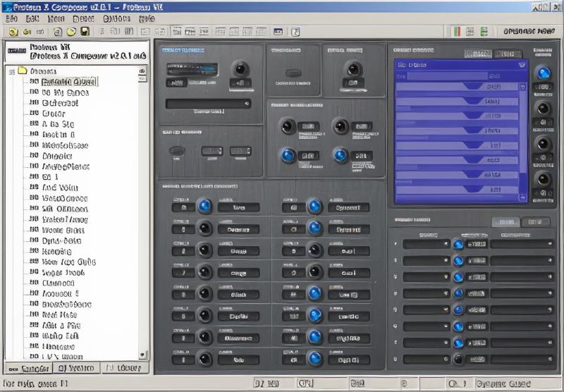This screenshot has width=564, height=392.
Task: Toggle the oval switch in the top-center panel
Action: pyautogui.click(x=293, y=73)
